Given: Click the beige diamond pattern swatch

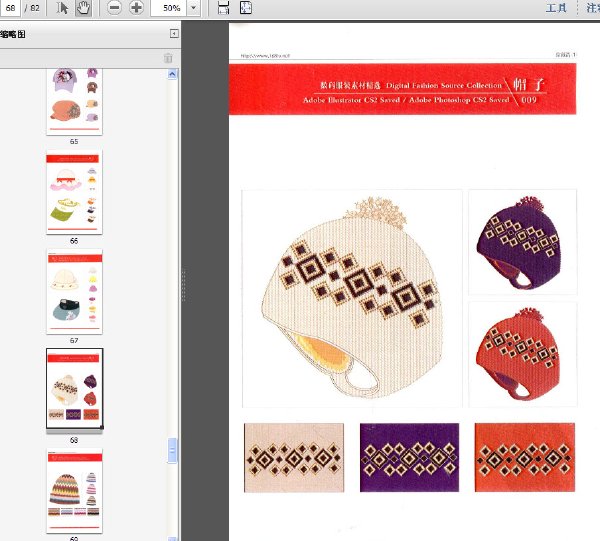Looking at the screenshot, I should point(294,457).
